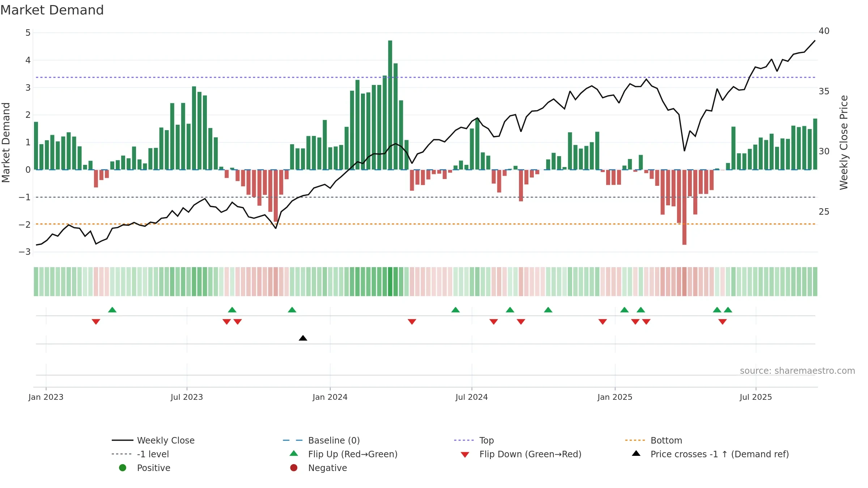Toggle Flip Up (Red→Green) legend entry
The height and width of the screenshot is (488, 868).
point(344,454)
